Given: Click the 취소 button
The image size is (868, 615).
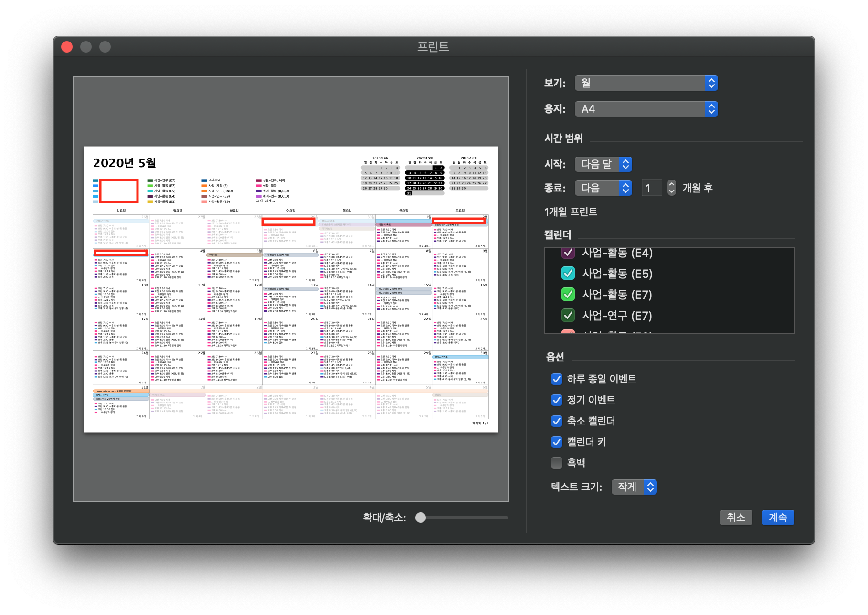Looking at the screenshot, I should point(736,518).
